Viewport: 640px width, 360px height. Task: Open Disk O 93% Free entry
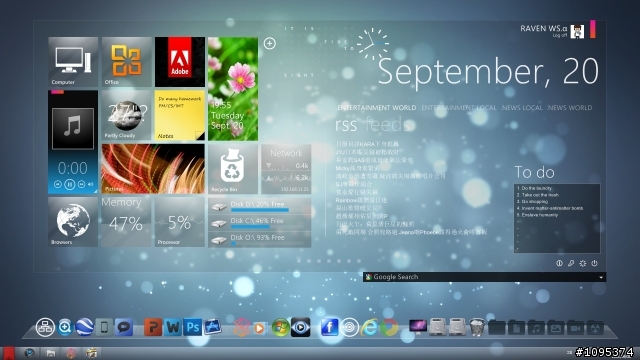[x=260, y=240]
